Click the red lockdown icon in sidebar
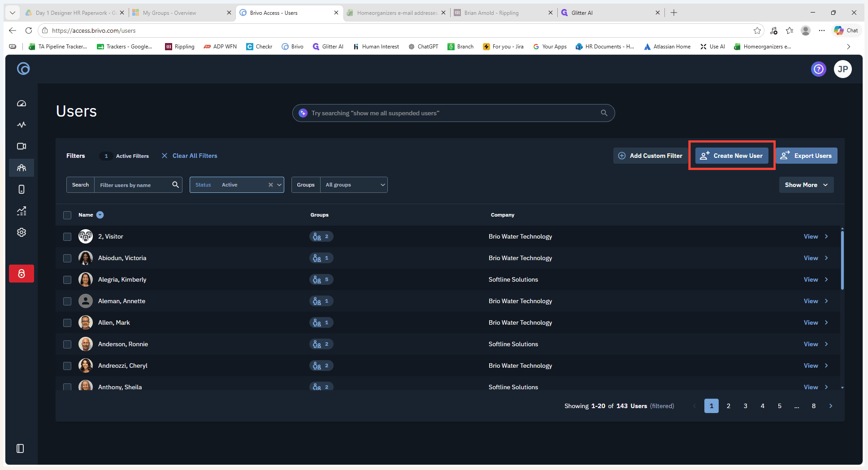Screen dimensions: 868x470 tap(22, 274)
